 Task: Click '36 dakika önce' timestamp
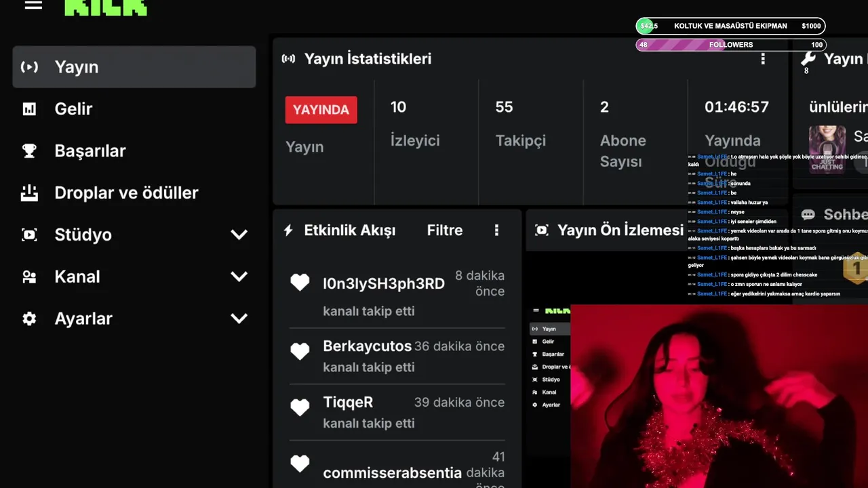[459, 346]
